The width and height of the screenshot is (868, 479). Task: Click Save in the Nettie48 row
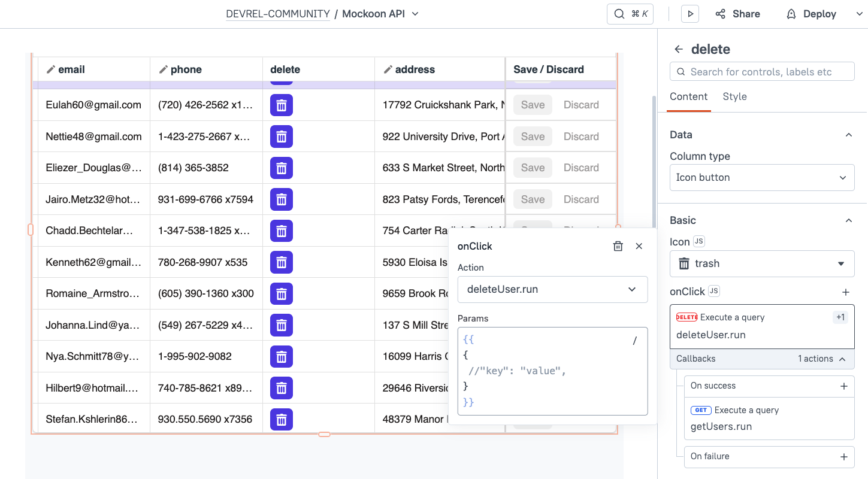tap(533, 137)
